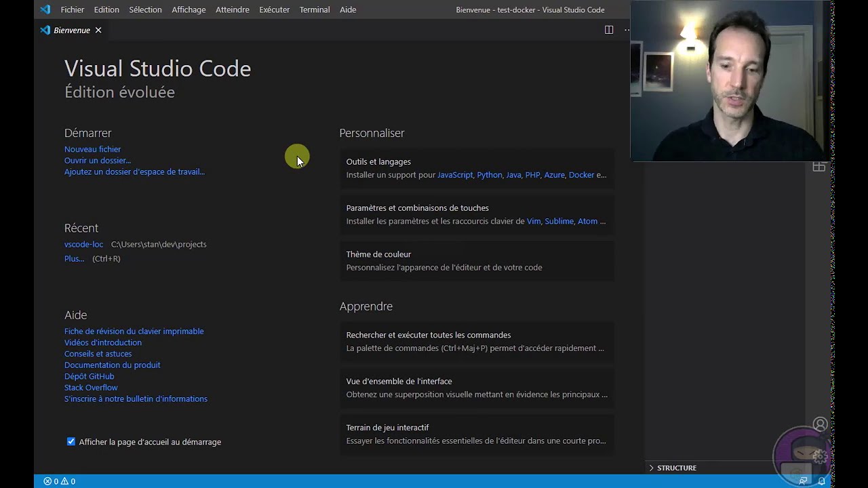Open the recent vscode-loc folder
This screenshot has height=488, width=868.
coord(84,244)
